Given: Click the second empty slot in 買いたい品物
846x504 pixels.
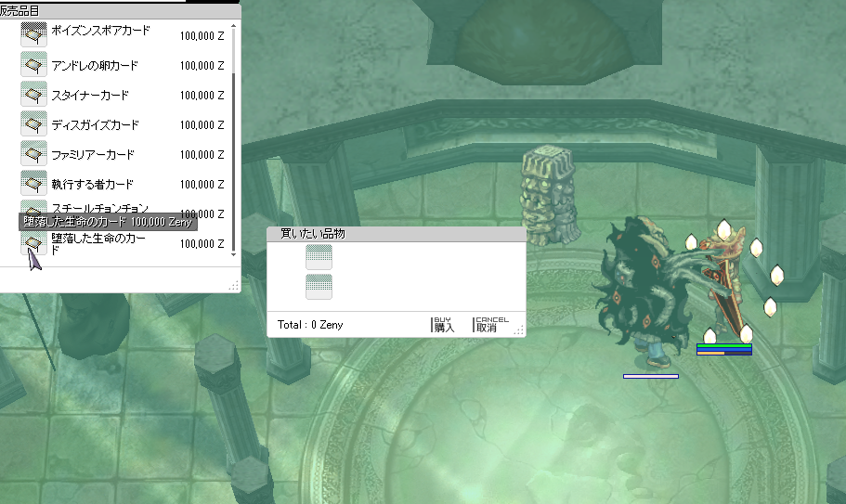Looking at the screenshot, I should (x=319, y=286).
